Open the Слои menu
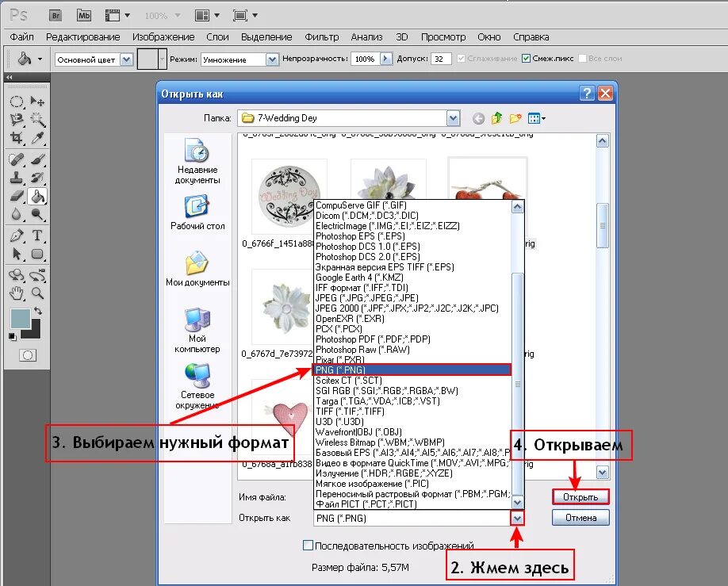 (x=218, y=37)
